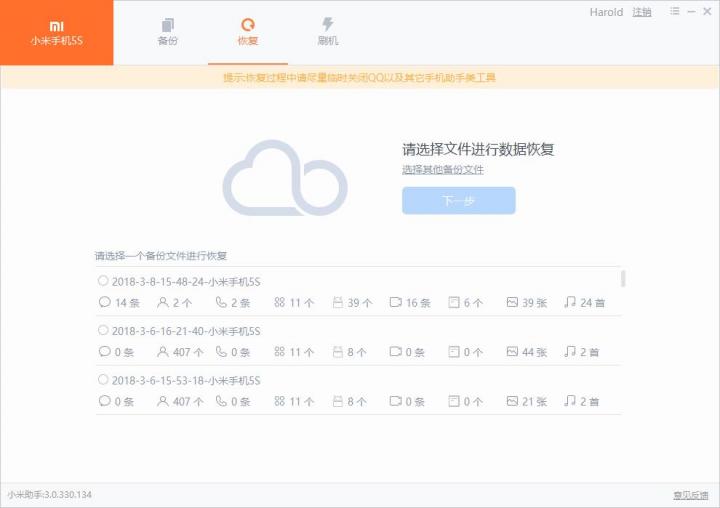Screen dimensions: 720x508
Task: Click the photos icon showing 44 张
Action: coord(512,351)
